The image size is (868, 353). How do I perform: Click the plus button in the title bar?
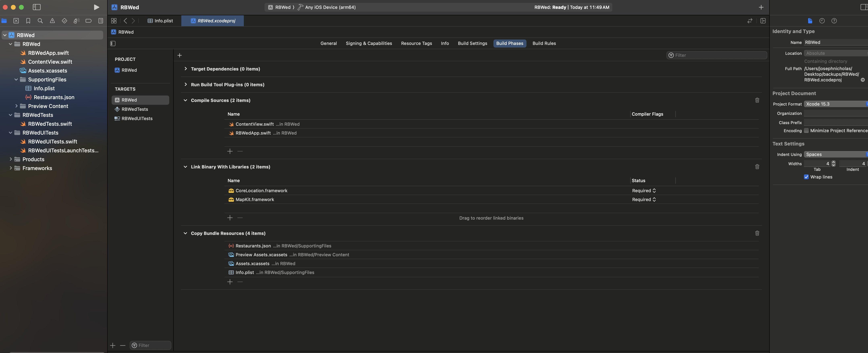point(761,7)
